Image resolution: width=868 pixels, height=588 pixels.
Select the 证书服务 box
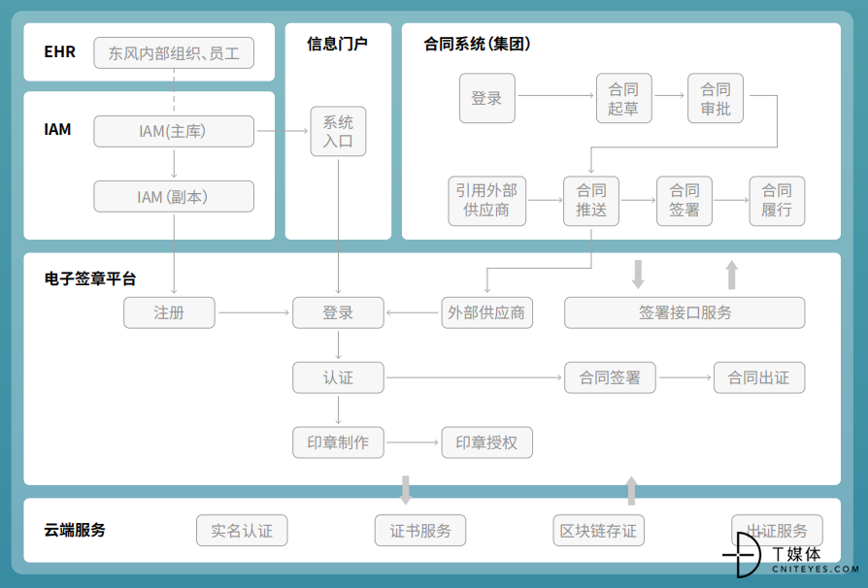point(420,531)
